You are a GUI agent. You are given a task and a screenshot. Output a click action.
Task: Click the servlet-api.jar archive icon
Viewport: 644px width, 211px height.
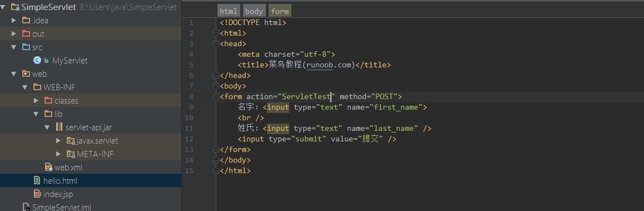click(59, 127)
